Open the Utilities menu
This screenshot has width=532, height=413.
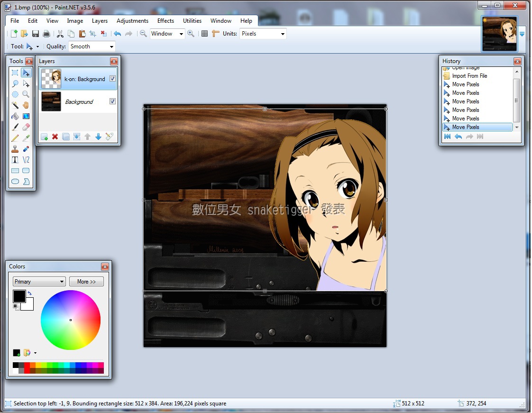point(192,21)
